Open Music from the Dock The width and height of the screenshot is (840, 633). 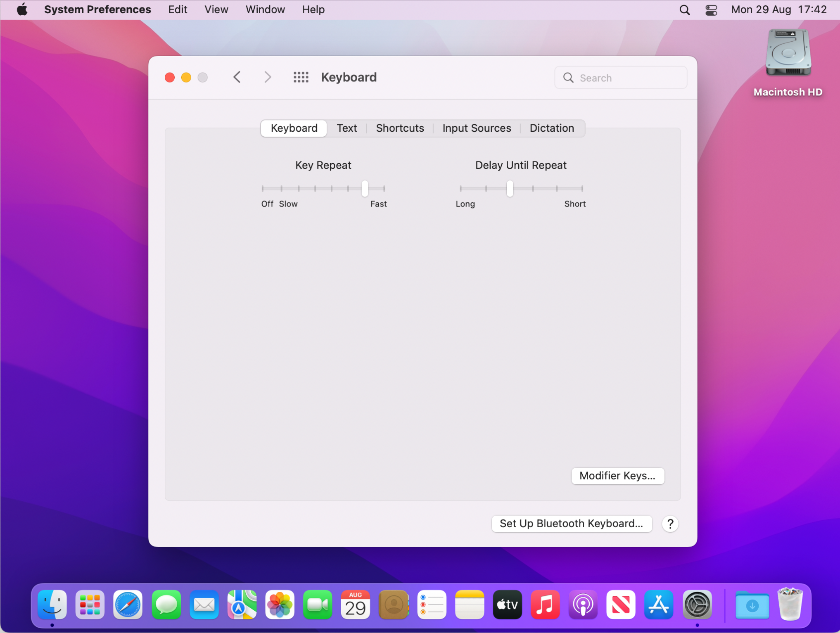point(545,605)
